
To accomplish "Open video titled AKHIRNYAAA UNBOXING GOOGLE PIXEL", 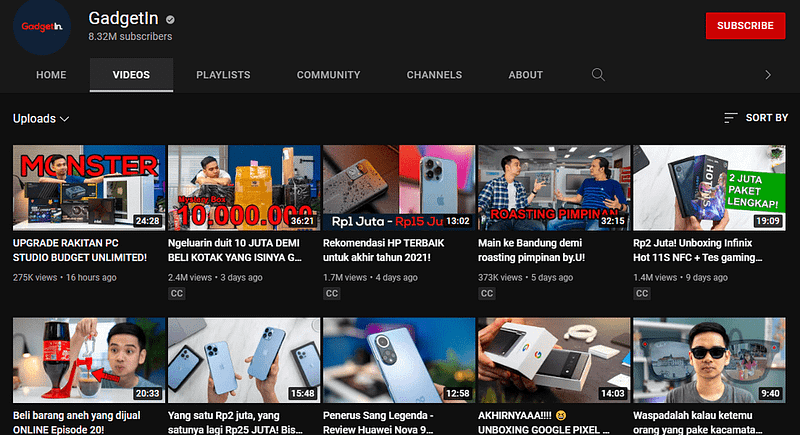I will tap(543, 422).
